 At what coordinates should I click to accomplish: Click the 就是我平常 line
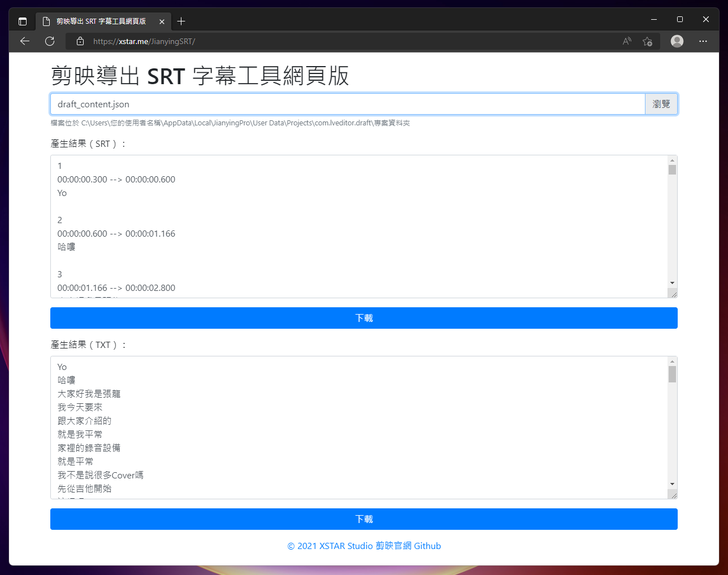click(x=80, y=434)
